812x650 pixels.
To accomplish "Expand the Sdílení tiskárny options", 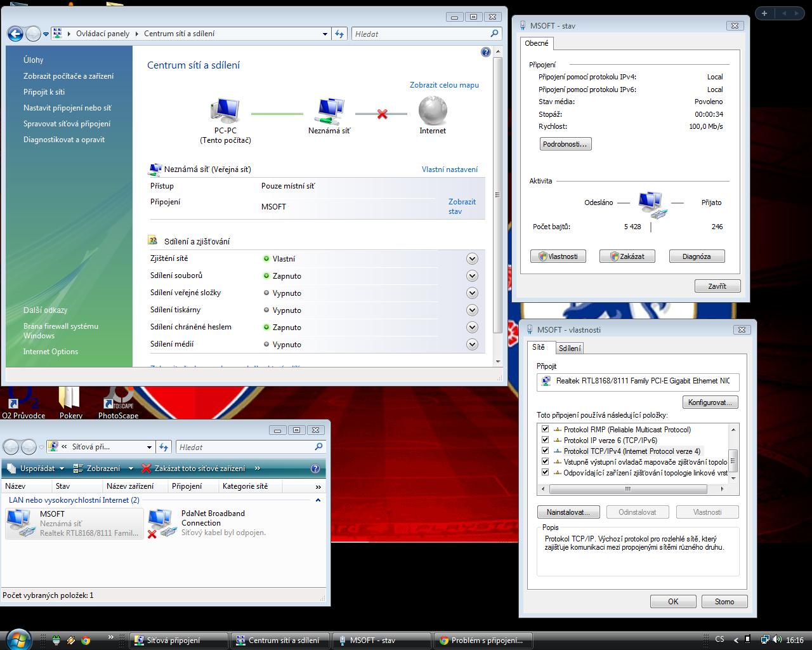I will 471,310.
